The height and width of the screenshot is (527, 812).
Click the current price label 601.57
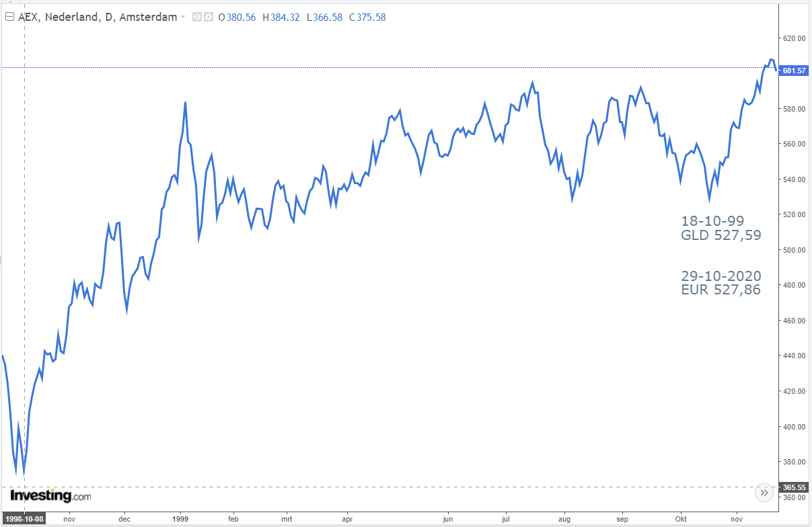tap(795, 71)
